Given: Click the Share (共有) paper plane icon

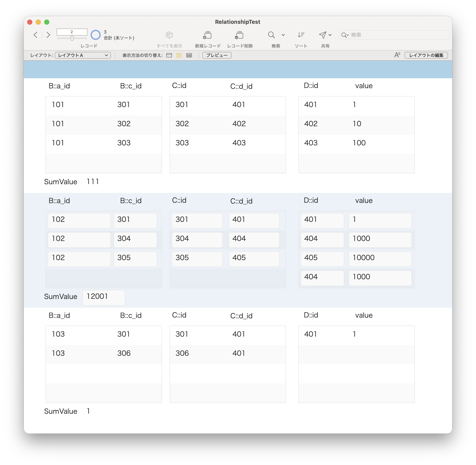Looking at the screenshot, I should tap(322, 35).
